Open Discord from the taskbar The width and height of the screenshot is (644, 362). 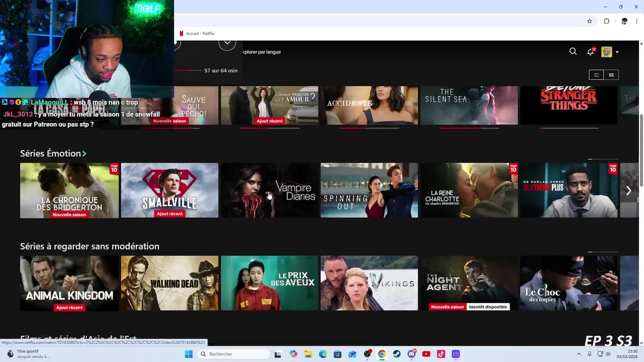tap(412, 354)
